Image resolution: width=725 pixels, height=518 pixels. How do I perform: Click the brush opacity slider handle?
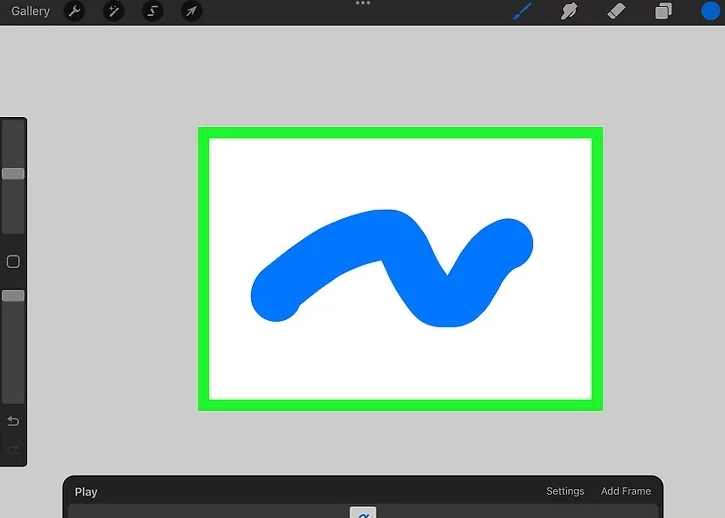pyautogui.click(x=13, y=296)
